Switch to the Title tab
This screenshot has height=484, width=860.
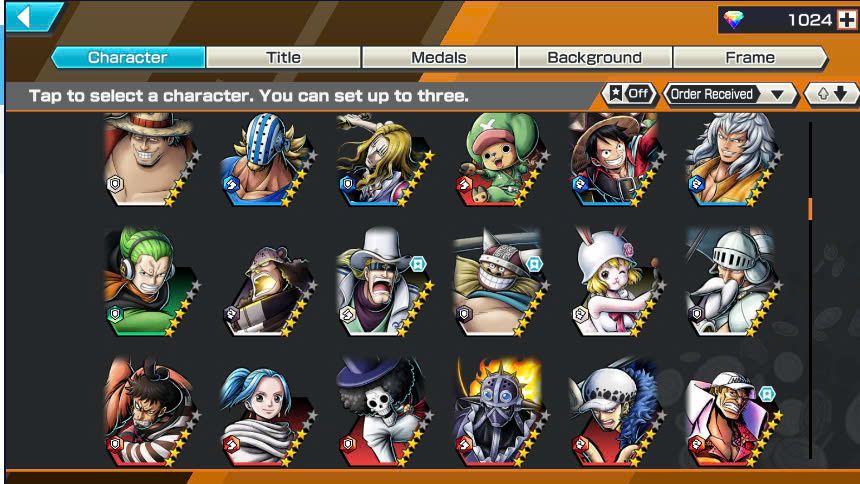[283, 57]
